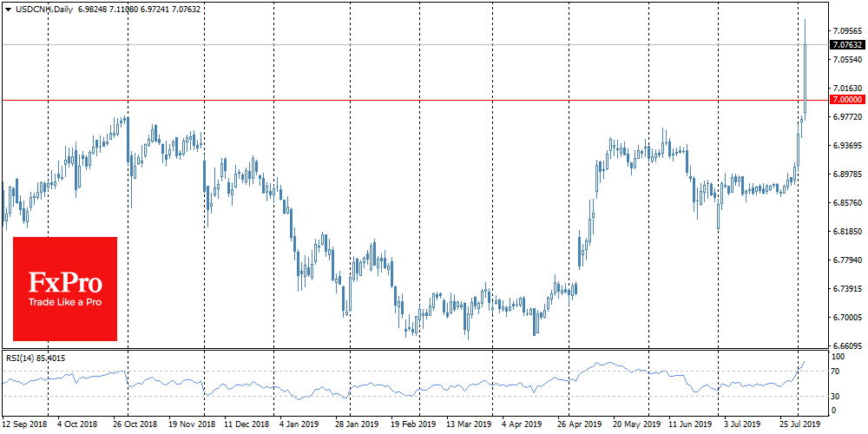Select the 25 Jul 2019 date label
Image resolution: width=868 pixels, height=434 pixels.
pyautogui.click(x=799, y=425)
